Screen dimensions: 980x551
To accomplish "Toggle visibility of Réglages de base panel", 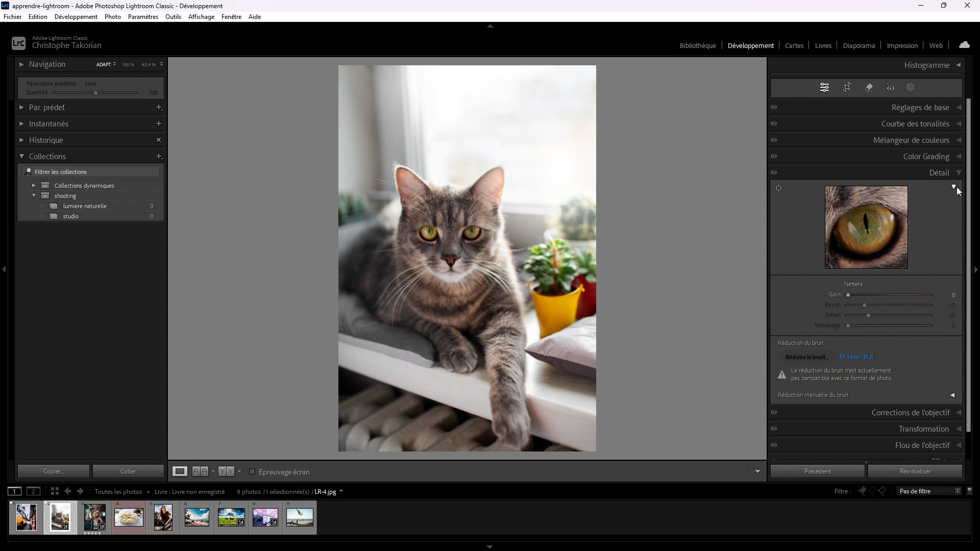I will 774,108.
